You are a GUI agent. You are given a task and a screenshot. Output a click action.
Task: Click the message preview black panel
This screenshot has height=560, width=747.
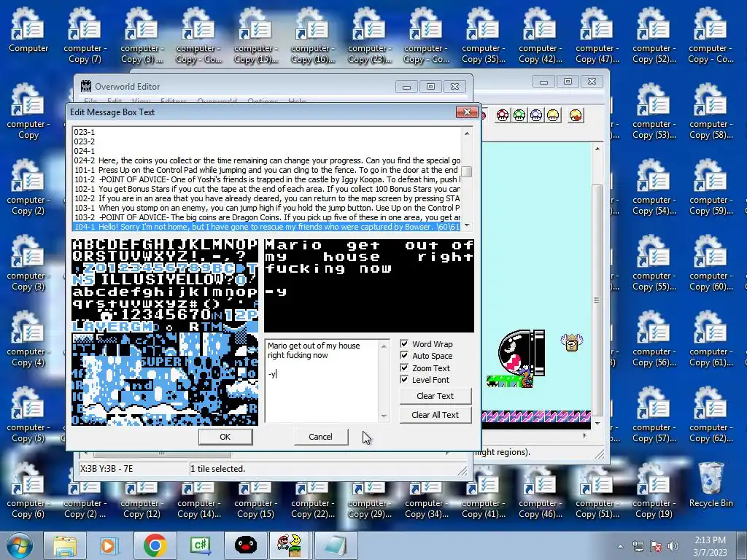(x=369, y=286)
